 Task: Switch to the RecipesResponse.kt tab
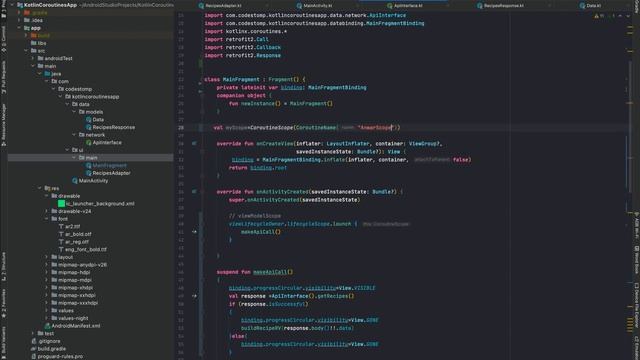501,6
